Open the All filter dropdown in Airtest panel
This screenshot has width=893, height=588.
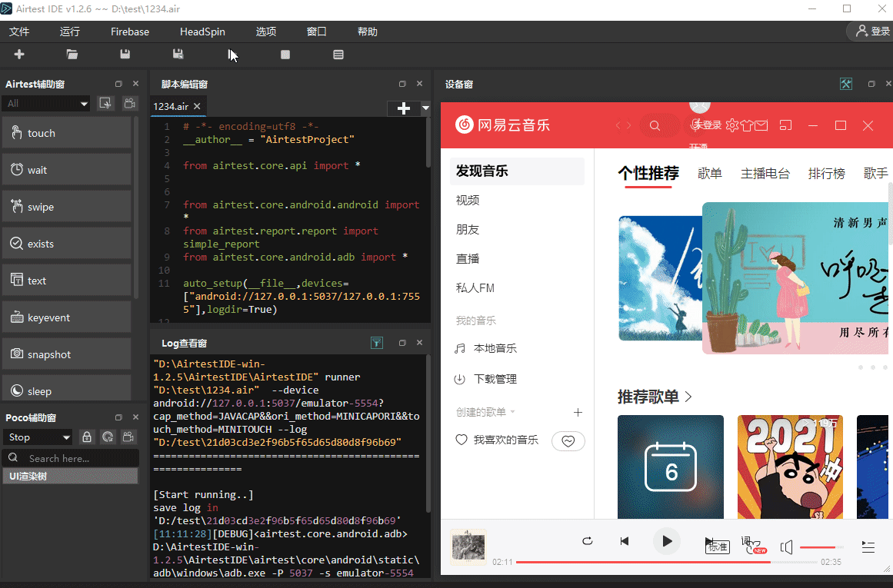pos(45,103)
